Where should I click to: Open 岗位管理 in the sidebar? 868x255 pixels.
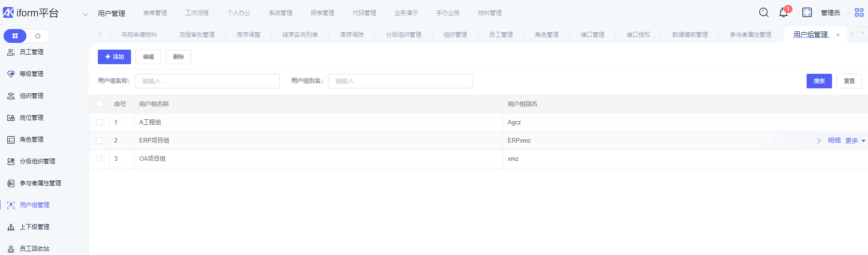(31, 117)
